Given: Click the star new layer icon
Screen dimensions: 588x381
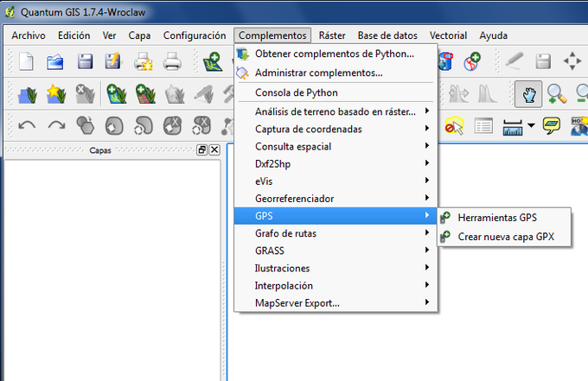Looking at the screenshot, I should pyautogui.click(x=56, y=93).
